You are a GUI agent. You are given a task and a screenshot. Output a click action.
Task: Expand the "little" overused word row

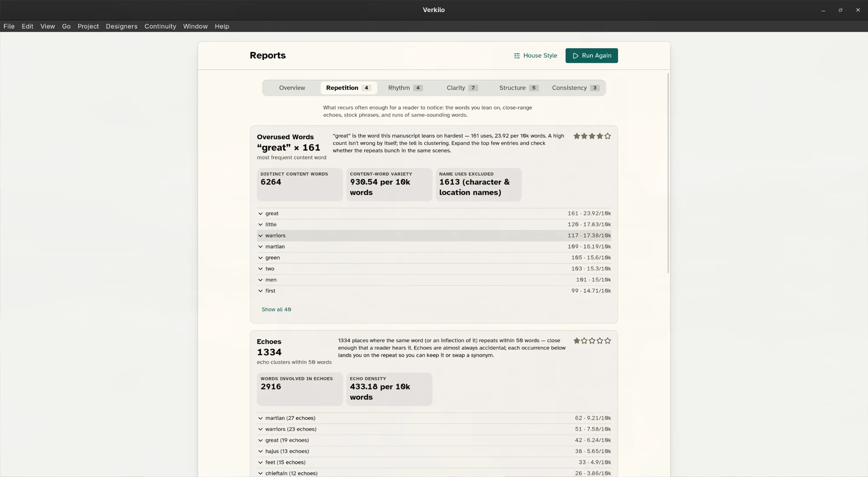(x=434, y=225)
